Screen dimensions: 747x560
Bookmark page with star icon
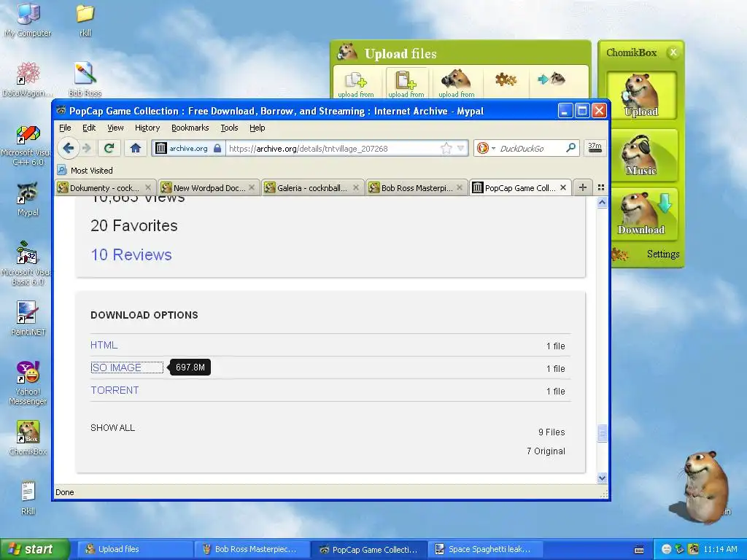tap(446, 148)
